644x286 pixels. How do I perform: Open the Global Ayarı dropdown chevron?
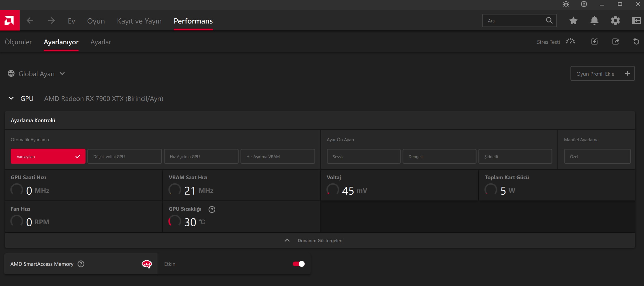tap(62, 73)
